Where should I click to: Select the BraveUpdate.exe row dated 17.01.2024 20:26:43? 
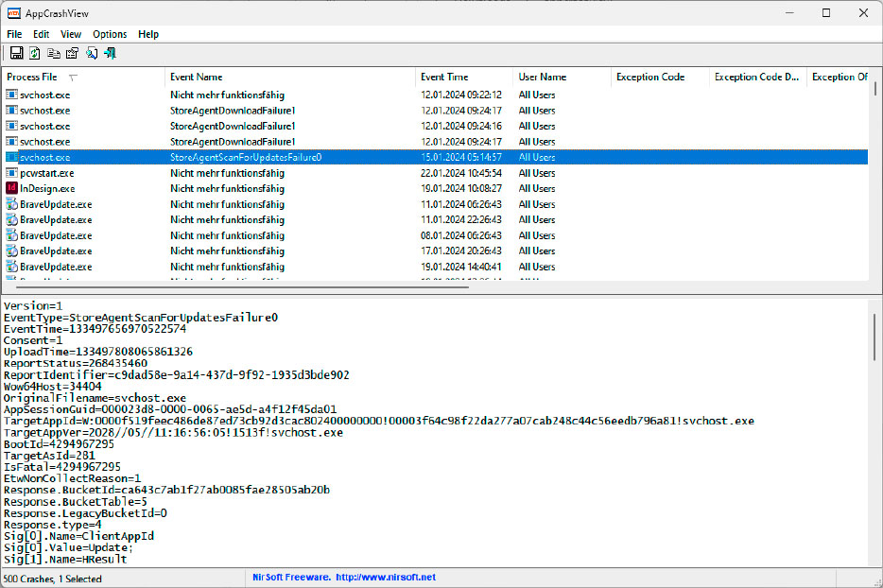(435, 251)
